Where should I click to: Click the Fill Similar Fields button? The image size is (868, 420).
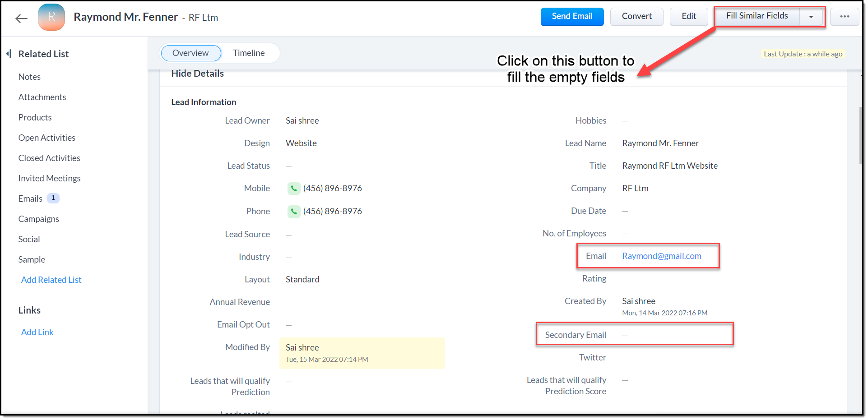point(757,16)
